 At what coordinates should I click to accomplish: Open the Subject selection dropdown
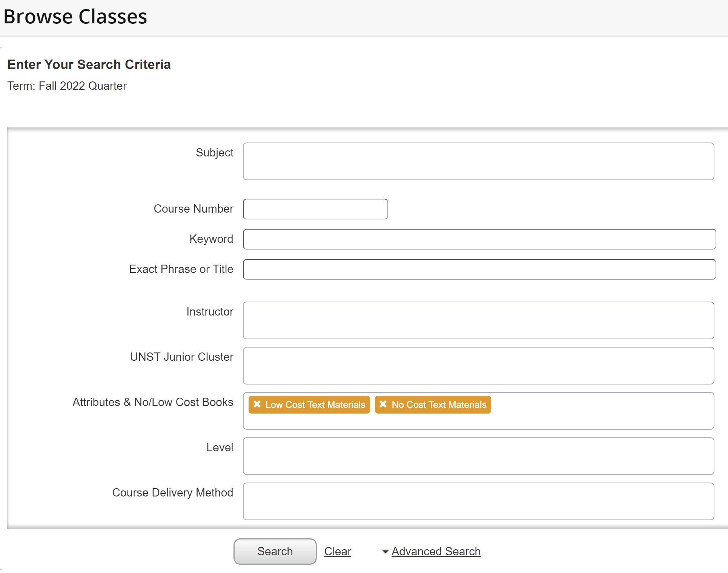coord(478,161)
